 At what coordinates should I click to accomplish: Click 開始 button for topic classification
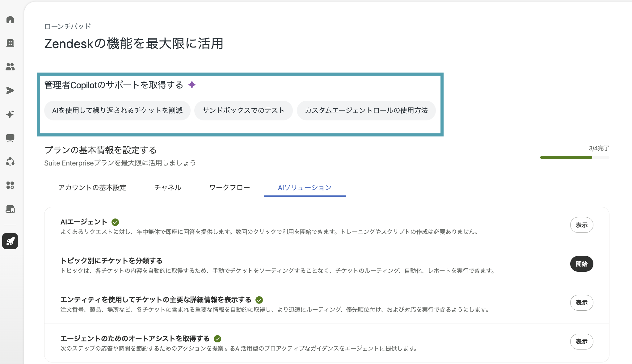(582, 264)
